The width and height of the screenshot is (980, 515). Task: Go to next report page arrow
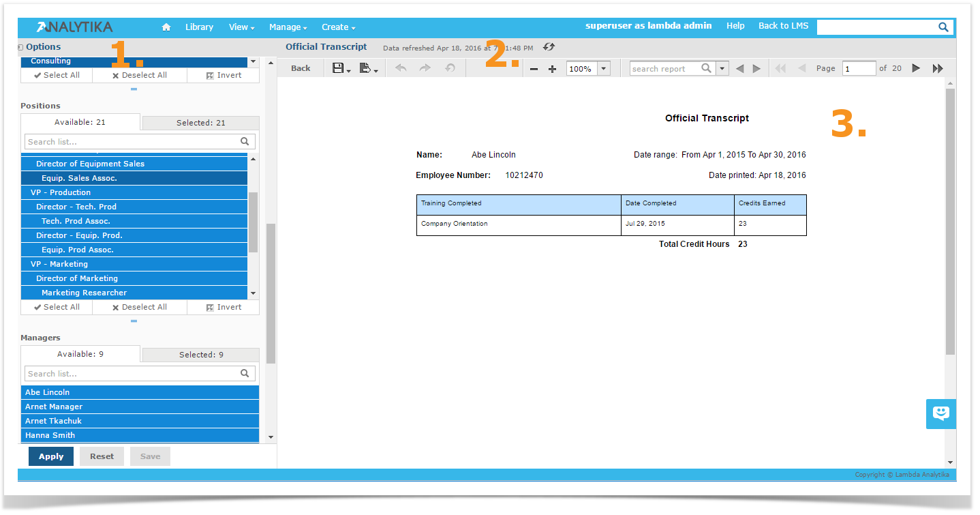[x=916, y=68]
